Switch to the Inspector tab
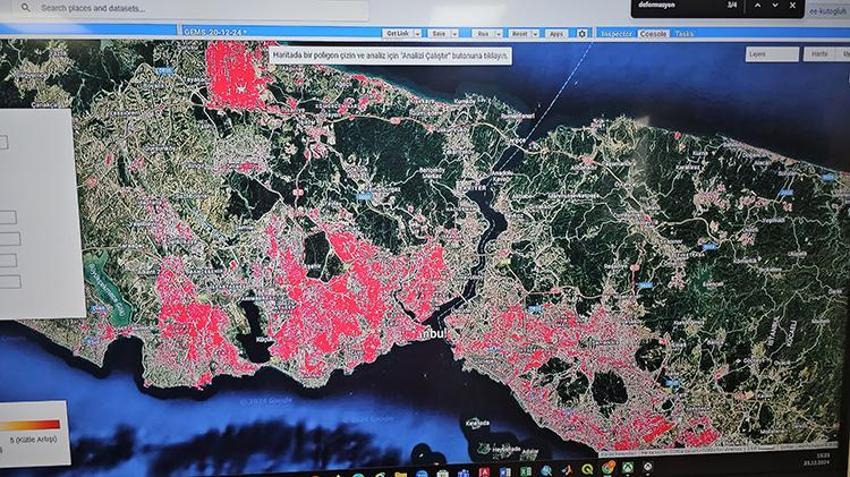Screen dimensions: 850x477 click(616, 34)
